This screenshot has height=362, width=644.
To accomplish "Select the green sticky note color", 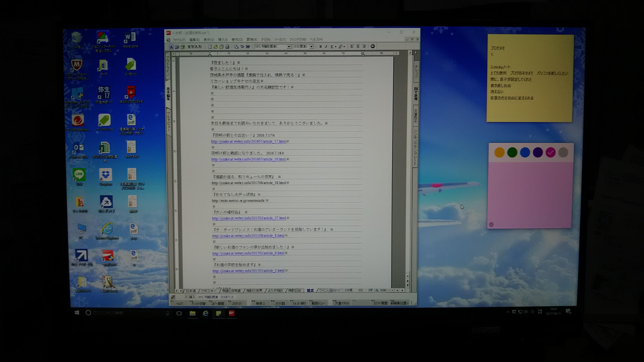I will [512, 152].
